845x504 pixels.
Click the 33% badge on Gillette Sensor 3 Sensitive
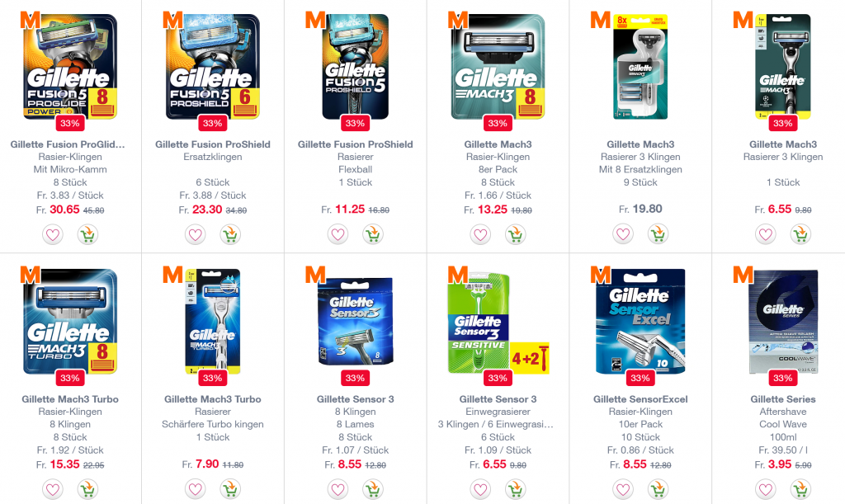(x=498, y=378)
